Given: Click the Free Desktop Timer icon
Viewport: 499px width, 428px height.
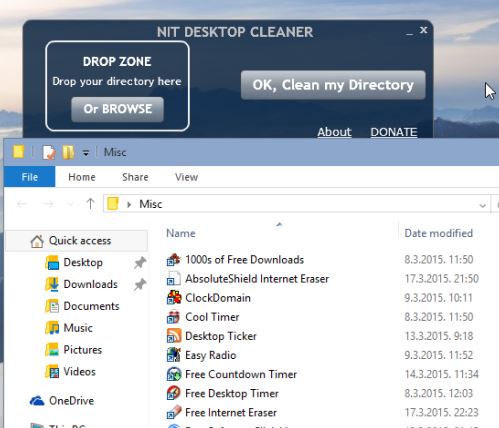Looking at the screenshot, I should tap(174, 393).
